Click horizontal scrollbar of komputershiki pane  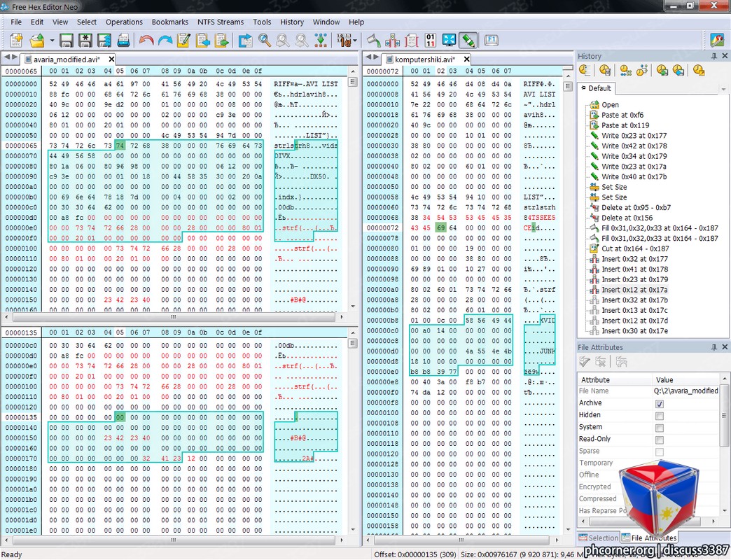point(461,540)
